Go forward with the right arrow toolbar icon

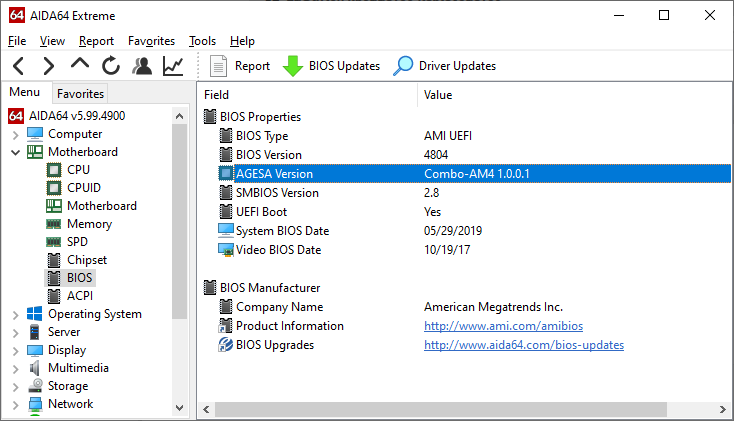[x=49, y=66]
